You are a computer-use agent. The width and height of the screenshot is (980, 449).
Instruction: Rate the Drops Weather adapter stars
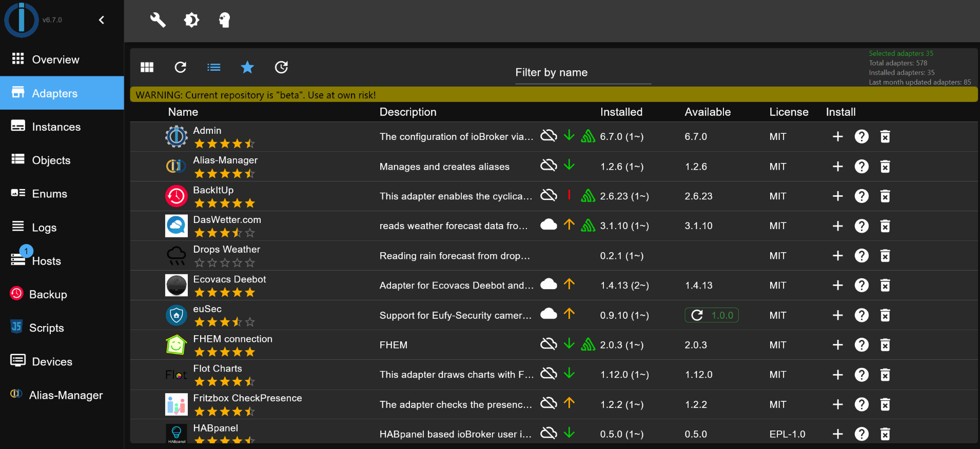point(224,263)
